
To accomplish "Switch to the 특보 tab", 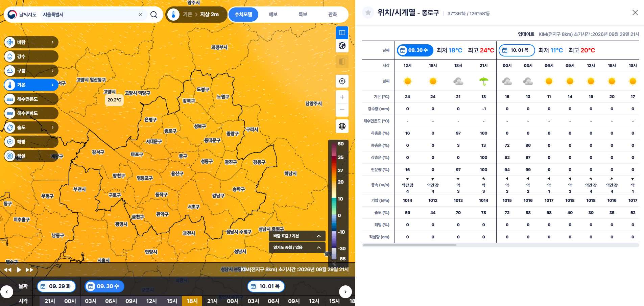I will point(303,15).
